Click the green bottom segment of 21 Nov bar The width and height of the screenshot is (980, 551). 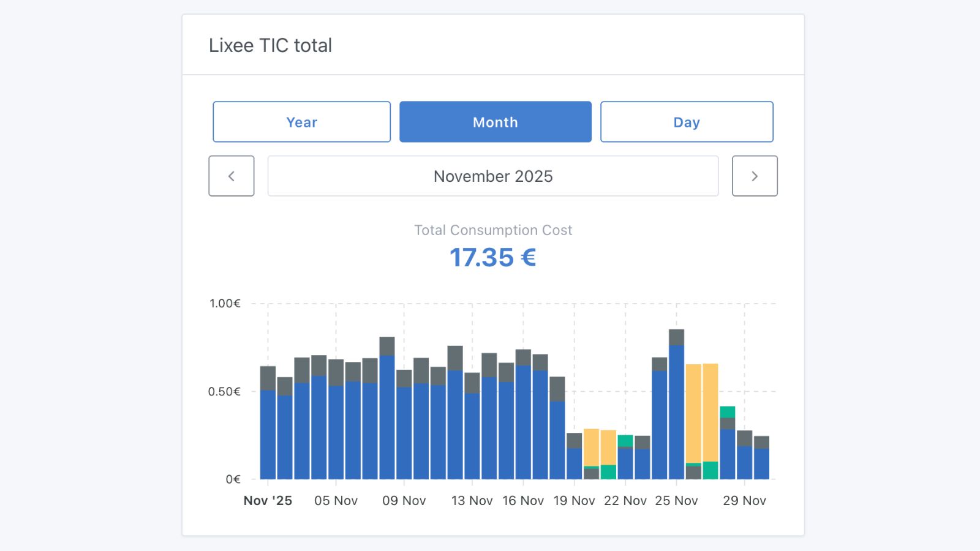tap(608, 472)
